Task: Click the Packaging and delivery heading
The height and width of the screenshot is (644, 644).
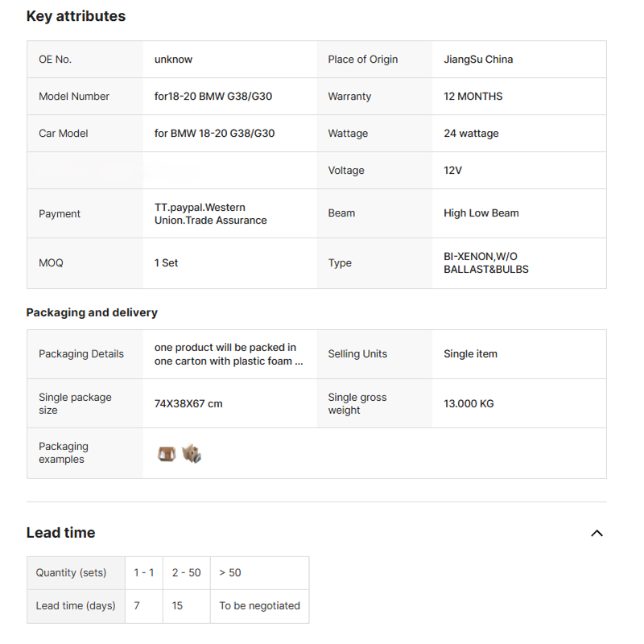Action: (x=92, y=312)
